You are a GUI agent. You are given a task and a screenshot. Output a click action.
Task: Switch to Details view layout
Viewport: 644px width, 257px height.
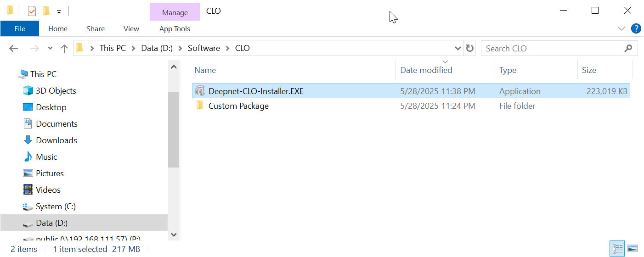click(x=618, y=249)
